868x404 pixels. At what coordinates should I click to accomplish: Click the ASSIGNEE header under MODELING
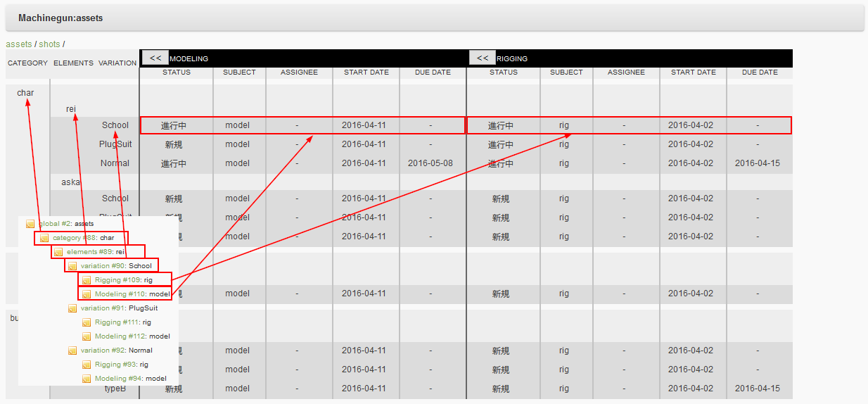tap(299, 72)
